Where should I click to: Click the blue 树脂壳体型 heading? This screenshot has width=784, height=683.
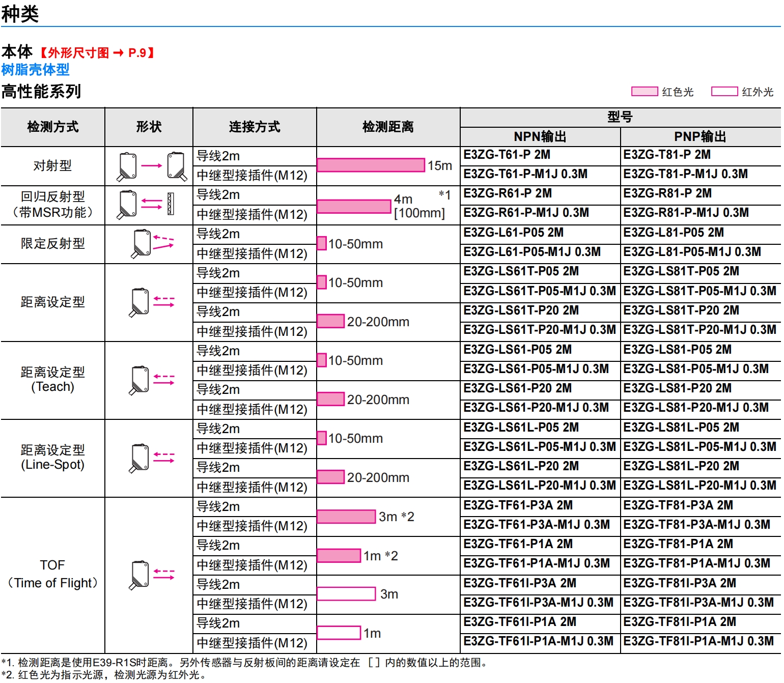(x=35, y=70)
